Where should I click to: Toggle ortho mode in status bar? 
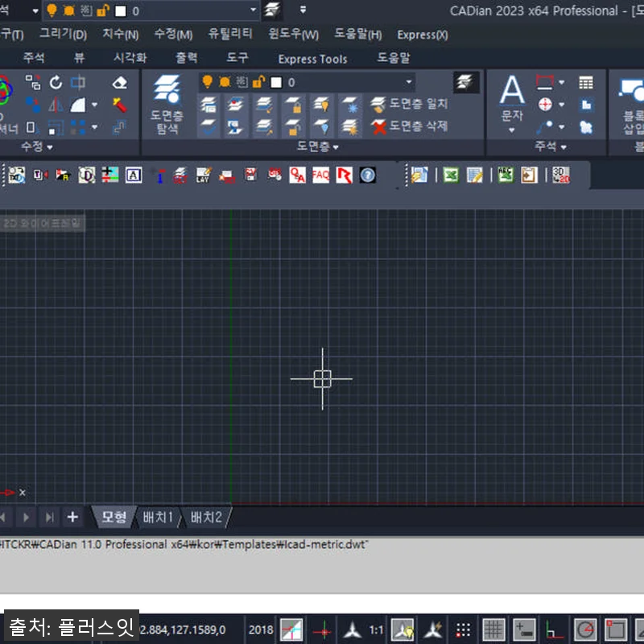[x=555, y=630]
